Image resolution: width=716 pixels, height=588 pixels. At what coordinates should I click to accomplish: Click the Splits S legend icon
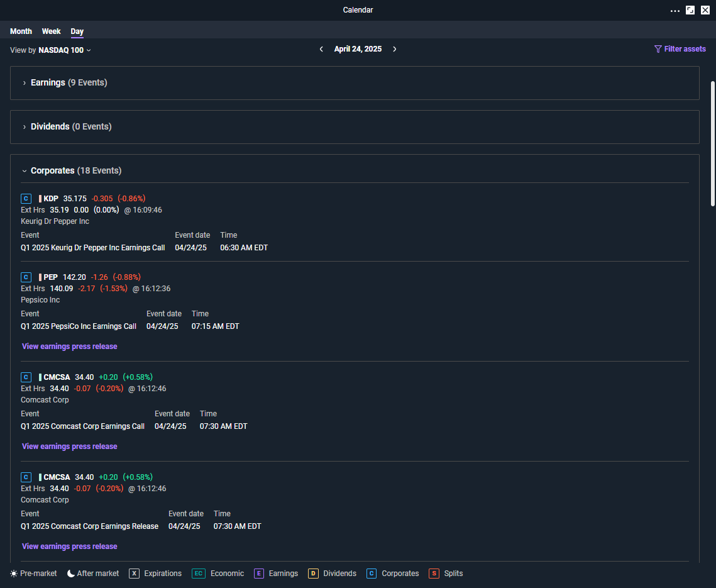coord(434,574)
